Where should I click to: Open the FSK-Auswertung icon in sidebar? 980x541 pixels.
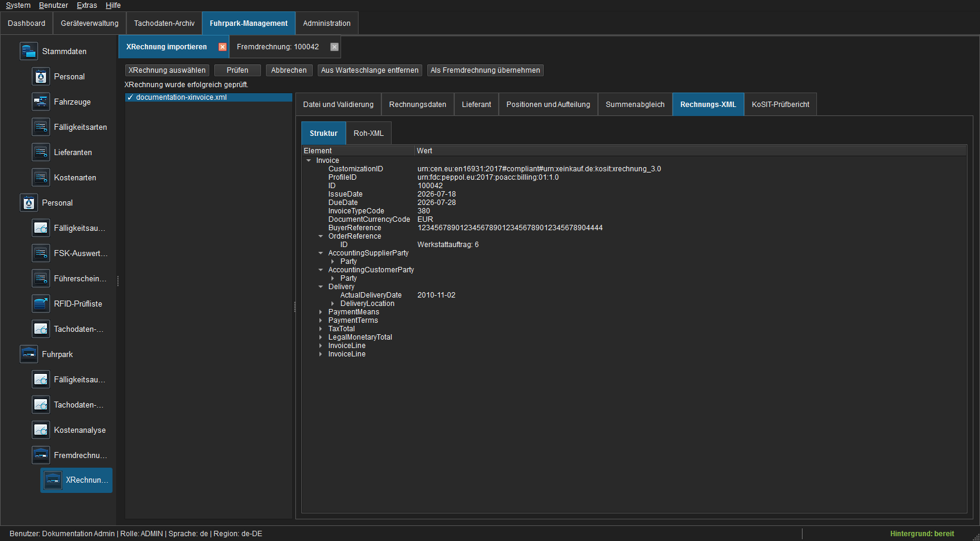(x=41, y=253)
